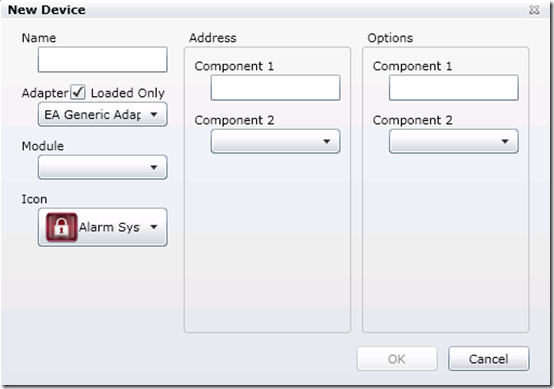Click the Cancel button

489,359
